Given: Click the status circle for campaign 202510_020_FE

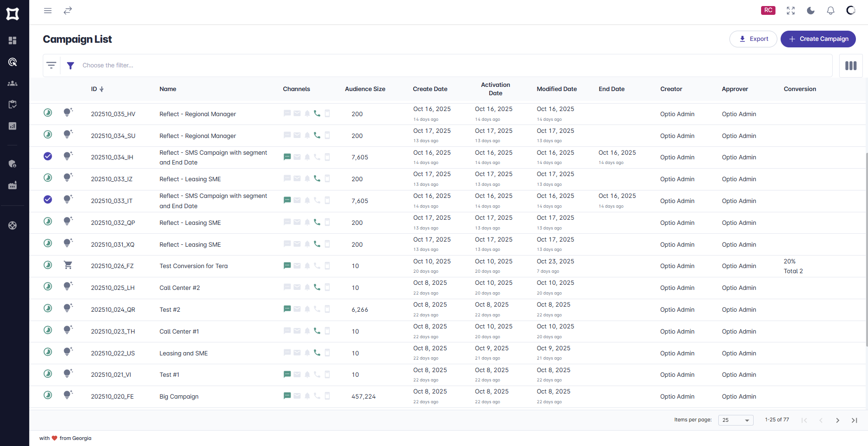Looking at the screenshot, I should (x=47, y=395).
